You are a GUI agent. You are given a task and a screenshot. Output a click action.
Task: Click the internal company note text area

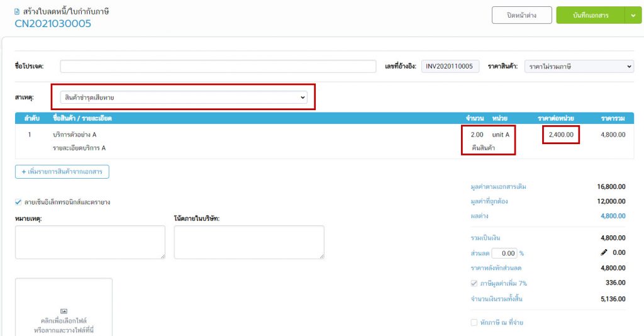click(249, 242)
